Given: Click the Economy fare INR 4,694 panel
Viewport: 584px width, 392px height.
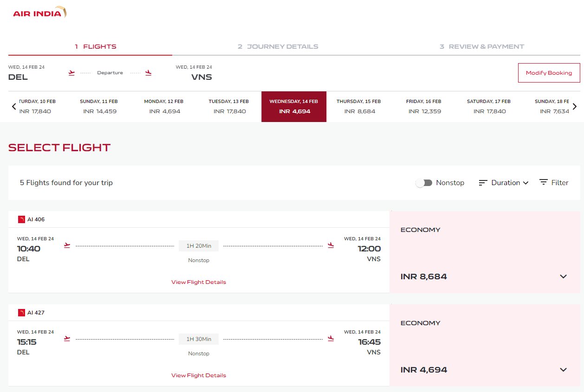Looking at the screenshot, I should click(x=485, y=345).
